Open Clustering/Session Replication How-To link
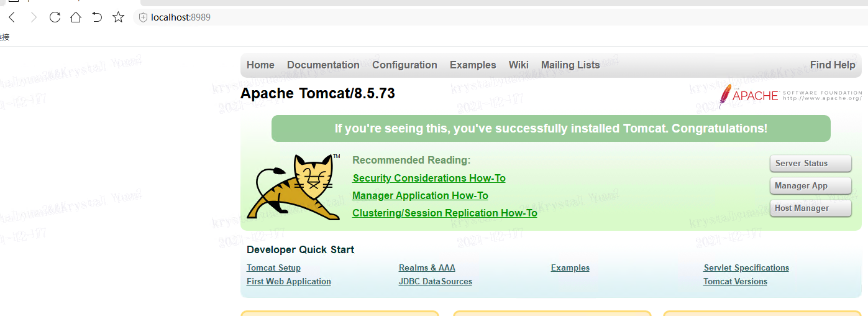Screen dimensions: 868x316 pyautogui.click(x=445, y=213)
